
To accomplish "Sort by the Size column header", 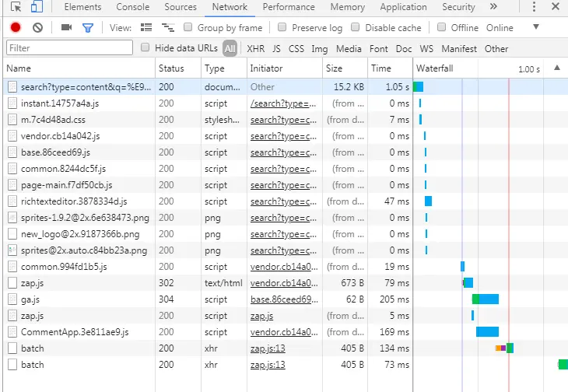I will point(345,68).
